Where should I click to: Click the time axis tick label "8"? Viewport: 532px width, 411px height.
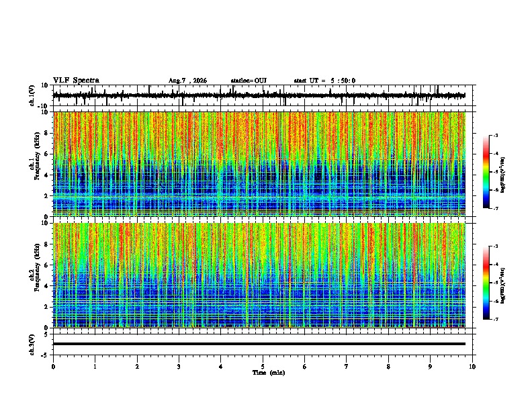click(x=388, y=367)
